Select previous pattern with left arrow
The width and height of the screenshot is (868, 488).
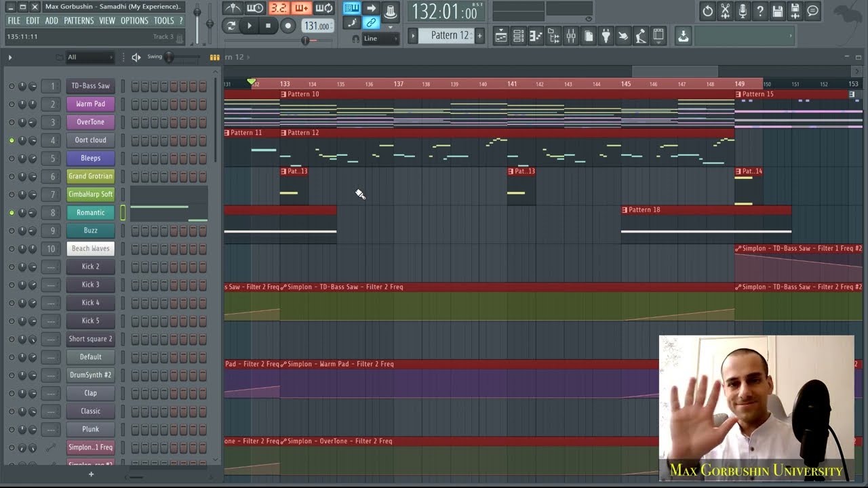412,35
